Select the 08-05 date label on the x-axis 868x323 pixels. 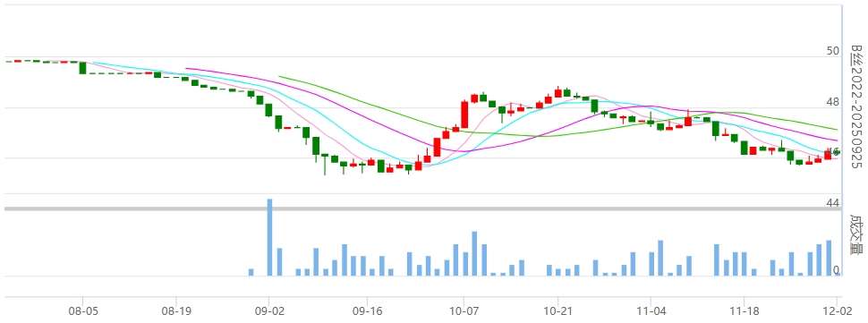(x=83, y=311)
